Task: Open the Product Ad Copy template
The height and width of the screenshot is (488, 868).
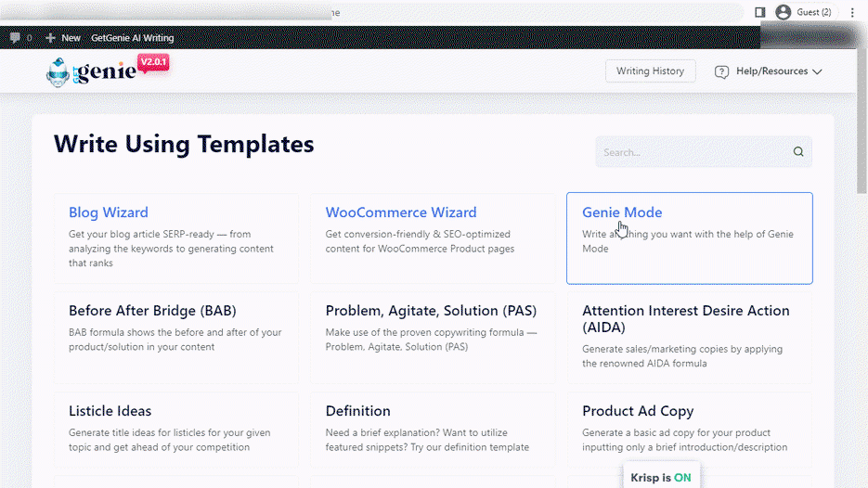Action: pyautogui.click(x=690, y=430)
